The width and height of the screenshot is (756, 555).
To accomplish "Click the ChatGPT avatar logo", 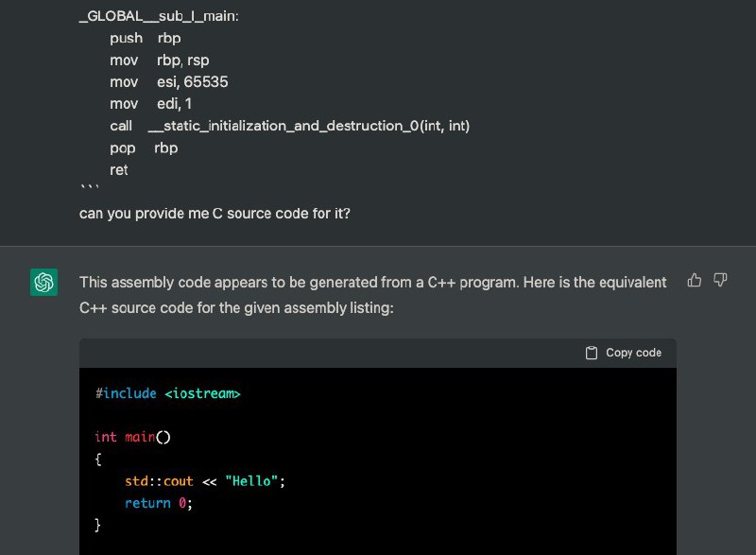I will [43, 282].
